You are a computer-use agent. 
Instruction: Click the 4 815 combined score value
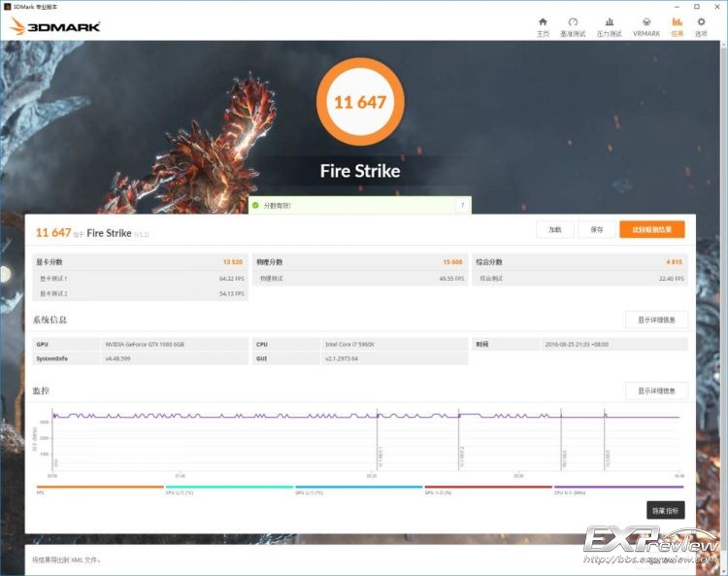pyautogui.click(x=675, y=262)
